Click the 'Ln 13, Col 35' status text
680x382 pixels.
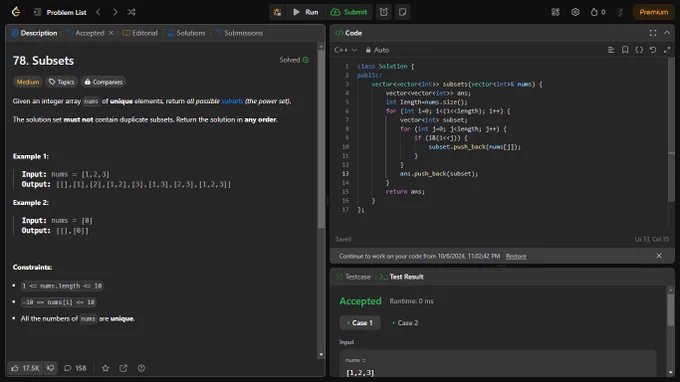click(x=651, y=239)
